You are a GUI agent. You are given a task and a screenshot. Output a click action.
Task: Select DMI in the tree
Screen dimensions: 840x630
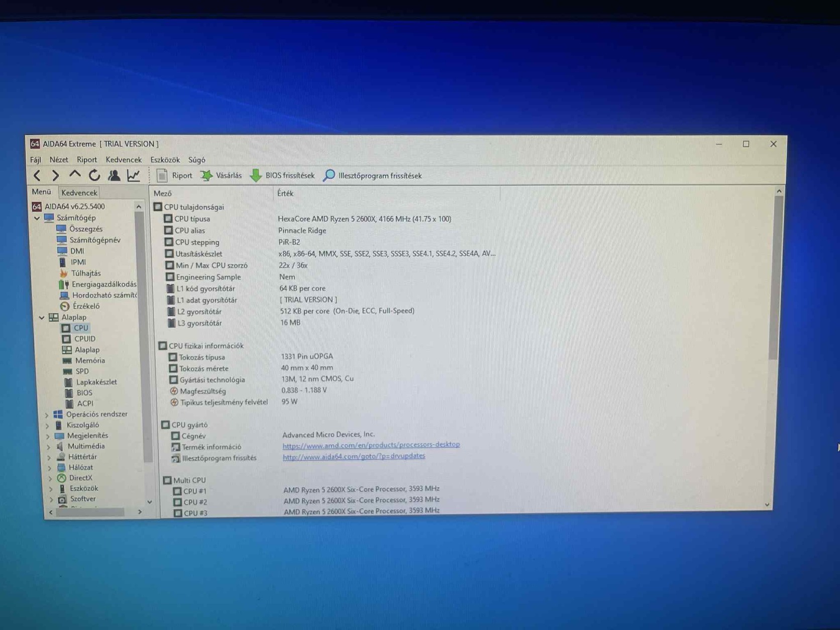click(x=71, y=251)
